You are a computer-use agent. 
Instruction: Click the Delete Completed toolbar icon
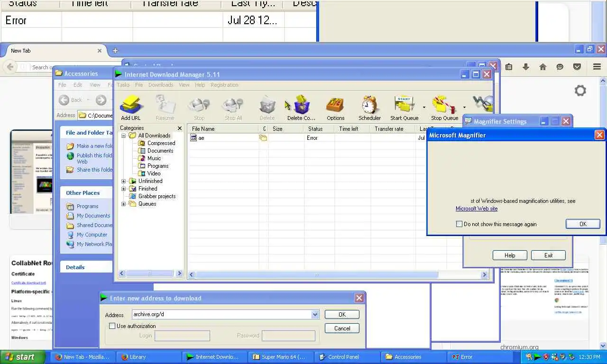[301, 107]
